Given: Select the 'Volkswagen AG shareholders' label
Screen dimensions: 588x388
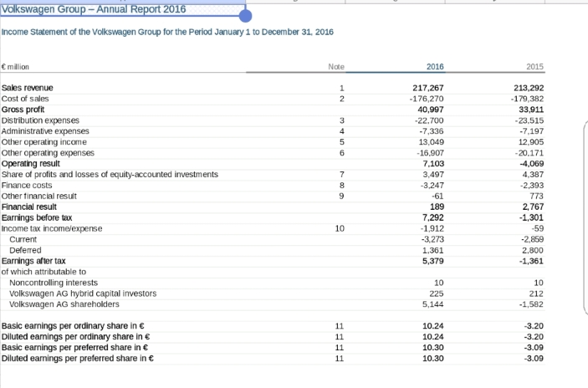Looking at the screenshot, I should pyautogui.click(x=64, y=304).
